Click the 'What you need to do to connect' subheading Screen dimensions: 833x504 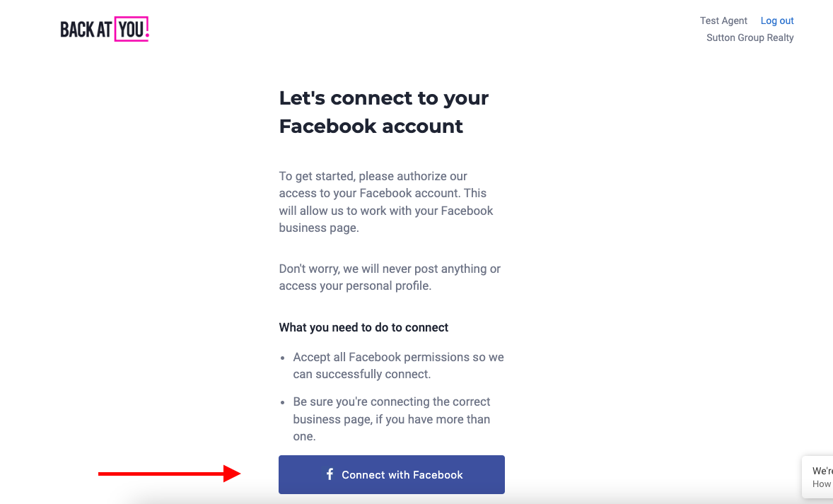(x=363, y=327)
